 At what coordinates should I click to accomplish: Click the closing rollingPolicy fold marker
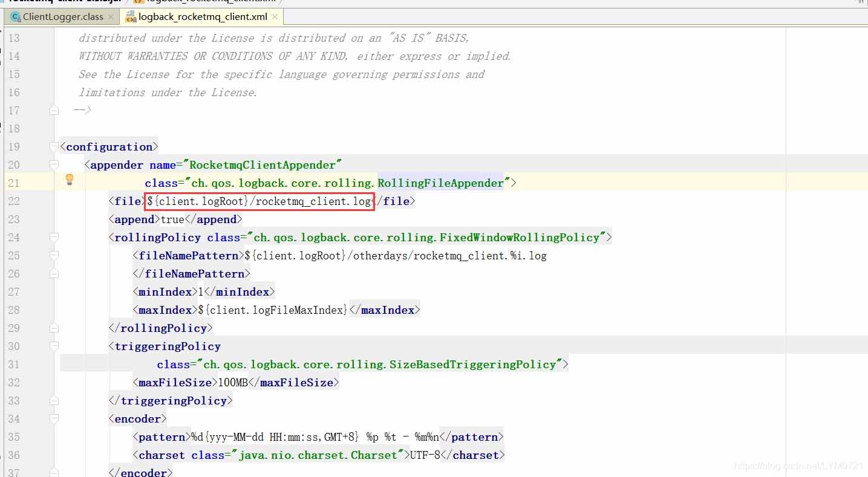54,328
